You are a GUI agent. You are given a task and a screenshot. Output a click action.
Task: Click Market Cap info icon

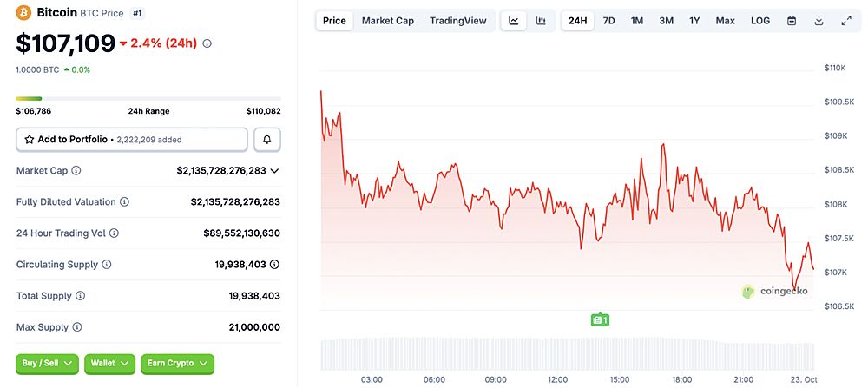coord(76,171)
